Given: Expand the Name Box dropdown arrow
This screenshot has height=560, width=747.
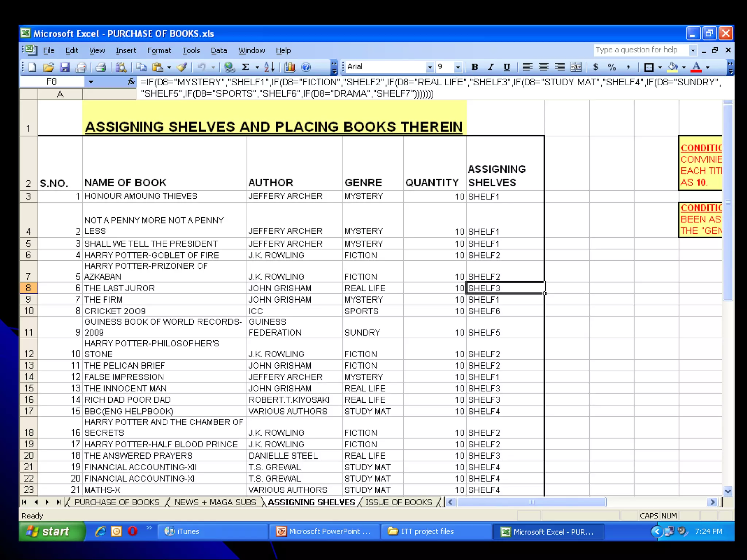Looking at the screenshot, I should point(91,82).
